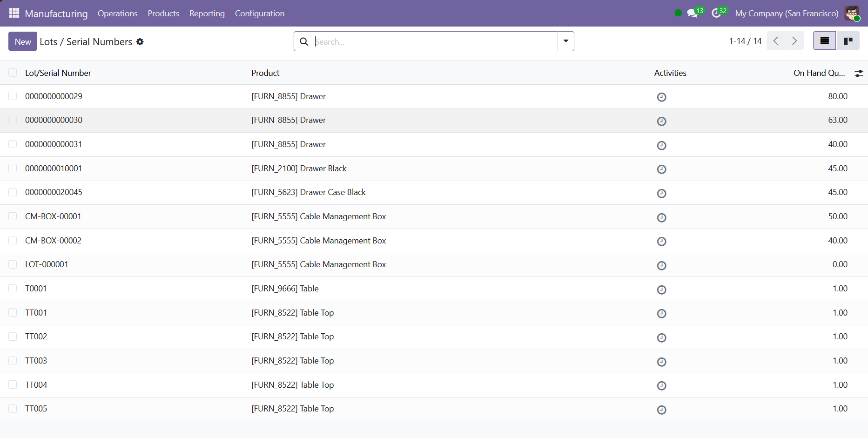This screenshot has width=868, height=438.
Task: Open record 0000000020045
Action: click(54, 192)
